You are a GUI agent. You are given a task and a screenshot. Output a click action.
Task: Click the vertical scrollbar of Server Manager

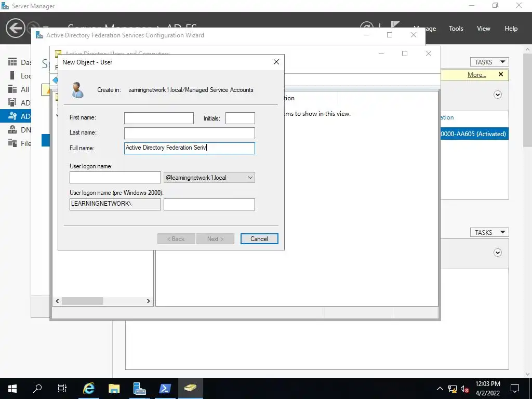(x=528, y=100)
